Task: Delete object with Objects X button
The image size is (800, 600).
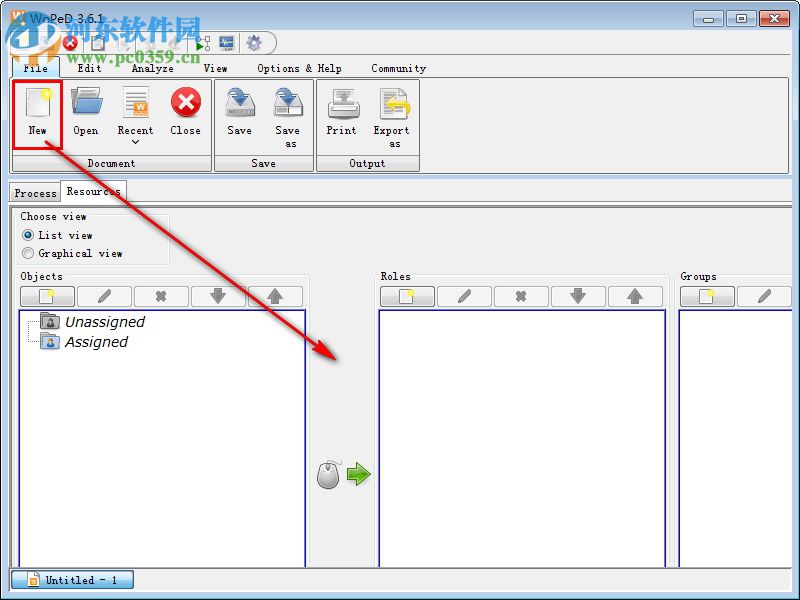Action: point(161,296)
